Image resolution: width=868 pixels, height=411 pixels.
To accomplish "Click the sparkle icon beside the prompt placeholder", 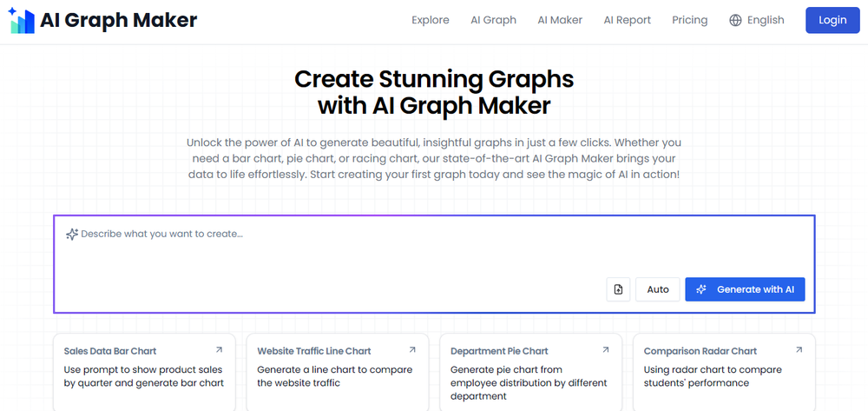I will 72,235.
